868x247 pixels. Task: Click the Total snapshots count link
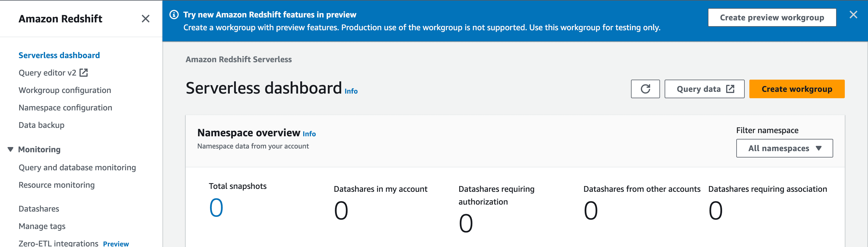216,207
